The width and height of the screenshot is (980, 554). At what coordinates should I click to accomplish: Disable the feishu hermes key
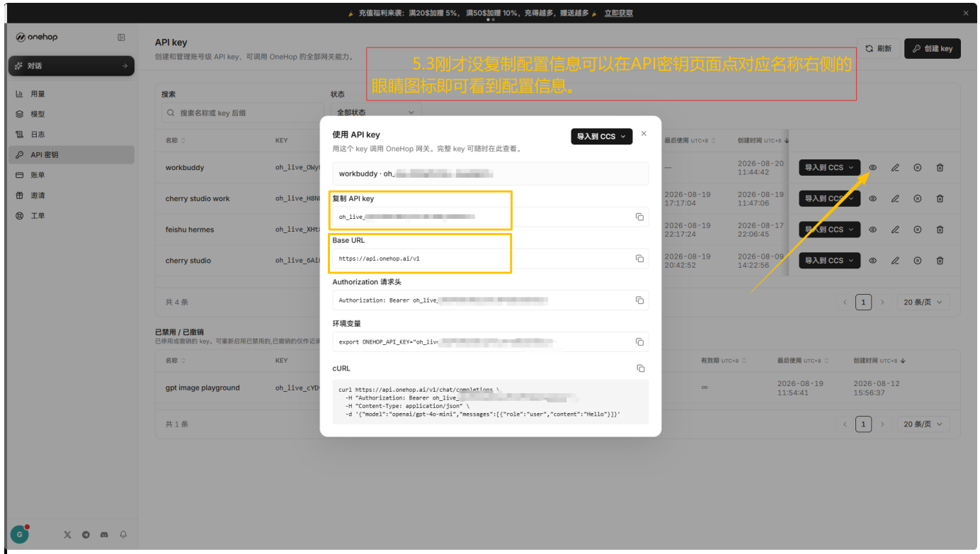tap(918, 230)
